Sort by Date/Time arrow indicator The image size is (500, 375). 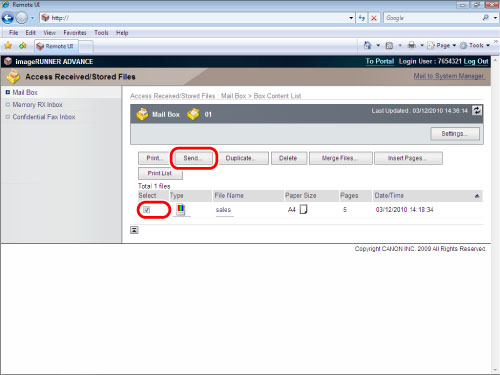click(477, 196)
